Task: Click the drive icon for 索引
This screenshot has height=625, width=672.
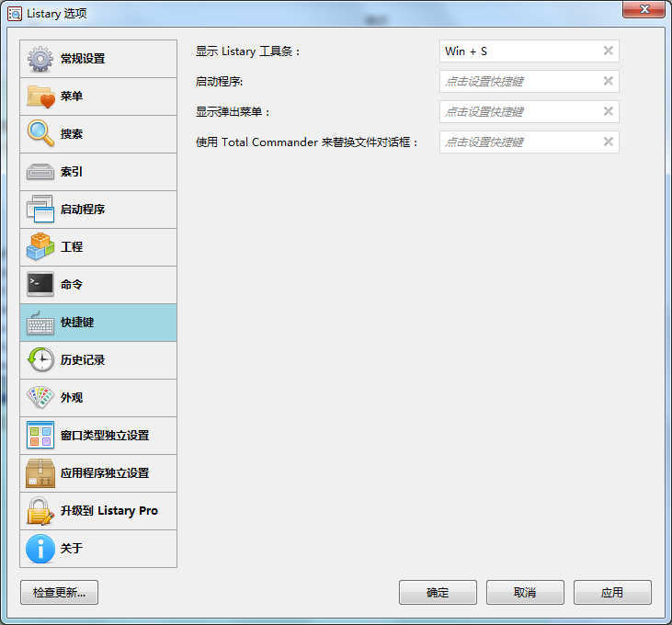Action: (x=40, y=172)
